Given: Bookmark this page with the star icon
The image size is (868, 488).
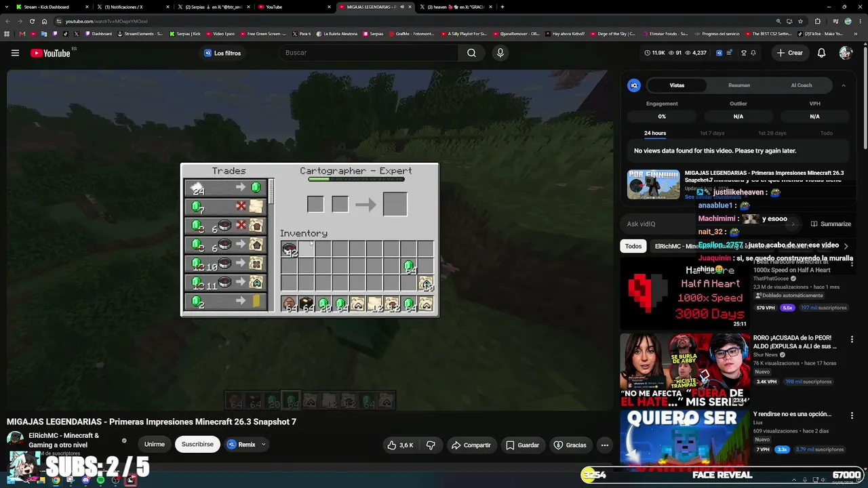Looking at the screenshot, I should tap(800, 21).
